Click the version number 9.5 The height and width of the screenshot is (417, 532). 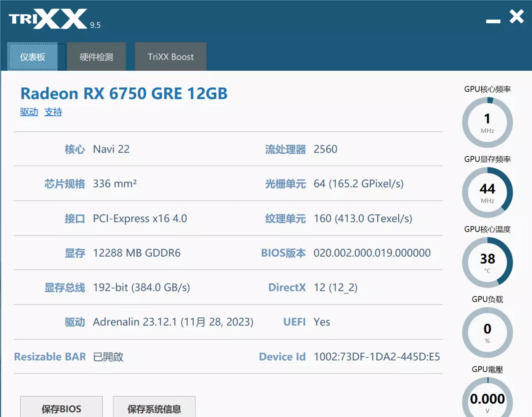pyautogui.click(x=95, y=25)
